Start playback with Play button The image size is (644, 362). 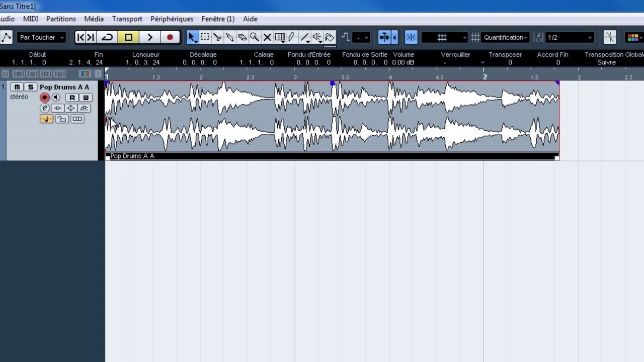click(149, 37)
